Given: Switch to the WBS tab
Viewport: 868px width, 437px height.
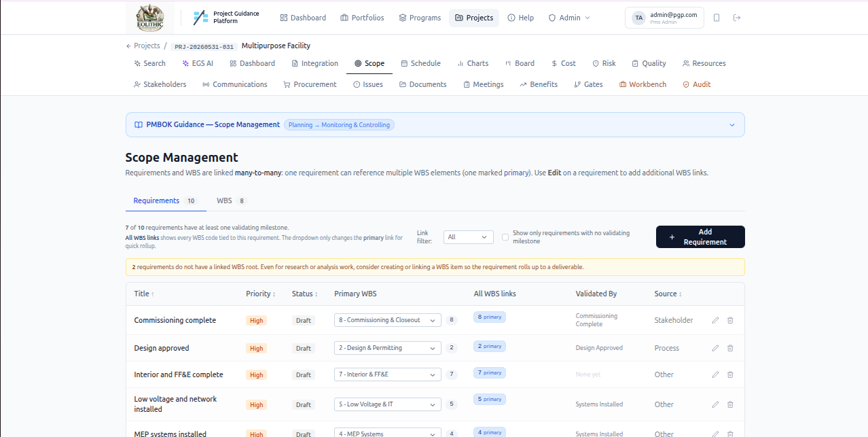Looking at the screenshot, I should tap(232, 200).
